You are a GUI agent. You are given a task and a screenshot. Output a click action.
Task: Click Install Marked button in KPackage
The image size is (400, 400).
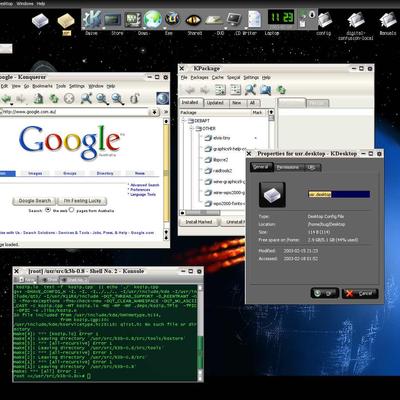click(199, 222)
